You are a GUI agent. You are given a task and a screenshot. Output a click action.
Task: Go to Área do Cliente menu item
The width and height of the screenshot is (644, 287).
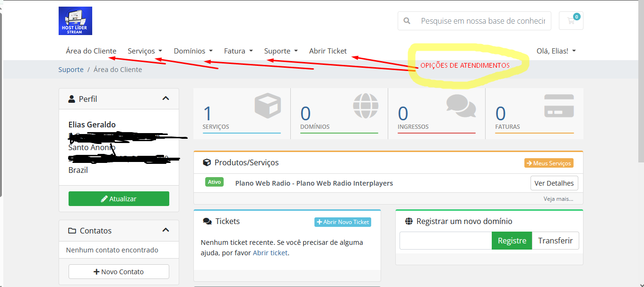pos(91,51)
